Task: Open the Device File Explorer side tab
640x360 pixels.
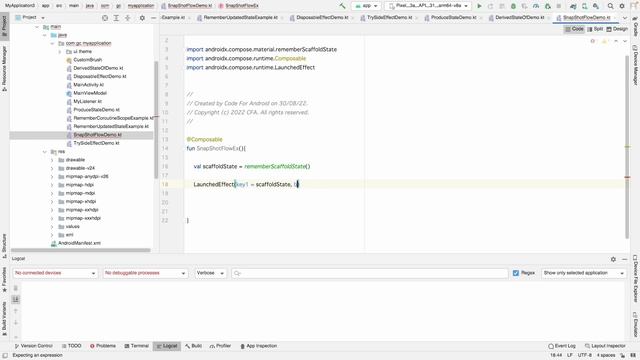Action: point(636,278)
